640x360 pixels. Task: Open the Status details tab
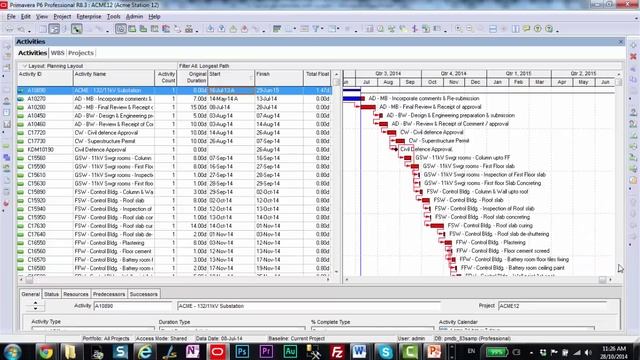[x=51, y=294]
